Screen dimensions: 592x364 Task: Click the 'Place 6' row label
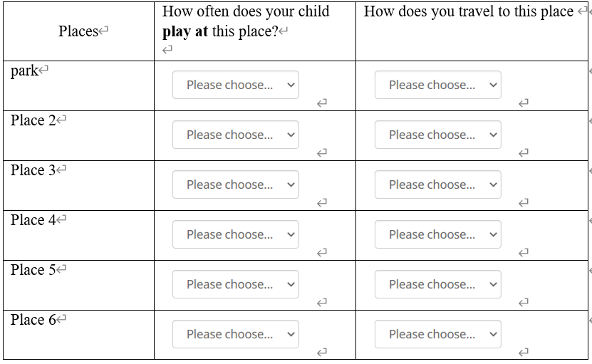[33, 320]
